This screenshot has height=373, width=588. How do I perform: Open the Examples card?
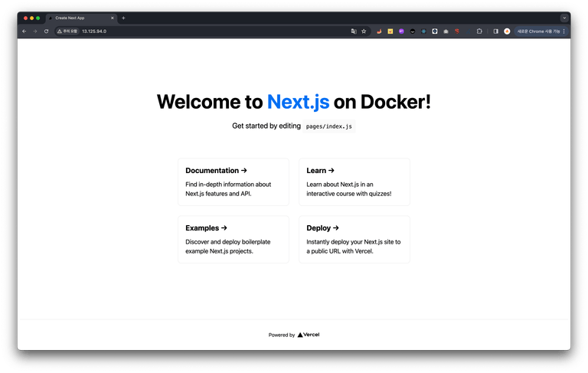[233, 239]
